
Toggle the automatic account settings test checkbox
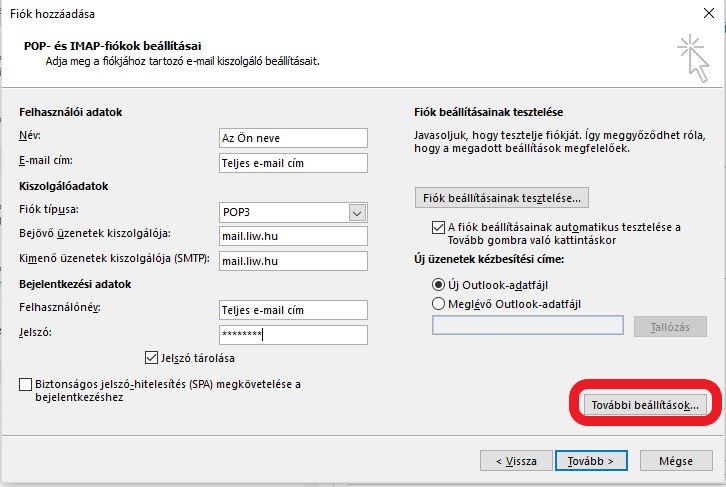pos(438,228)
